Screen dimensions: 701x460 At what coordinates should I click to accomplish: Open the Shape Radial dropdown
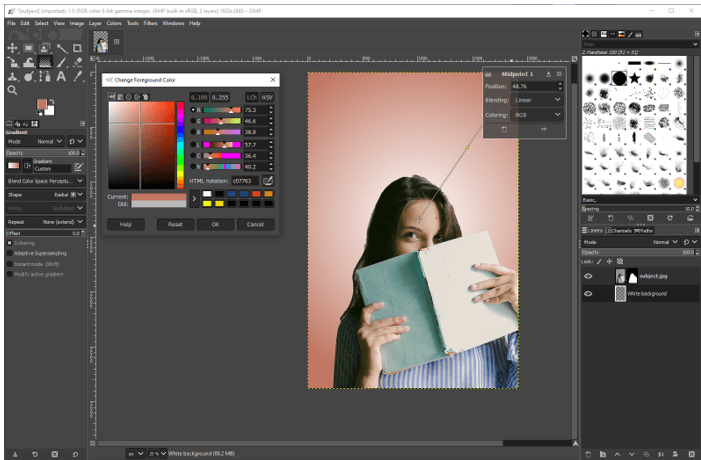click(x=45, y=195)
